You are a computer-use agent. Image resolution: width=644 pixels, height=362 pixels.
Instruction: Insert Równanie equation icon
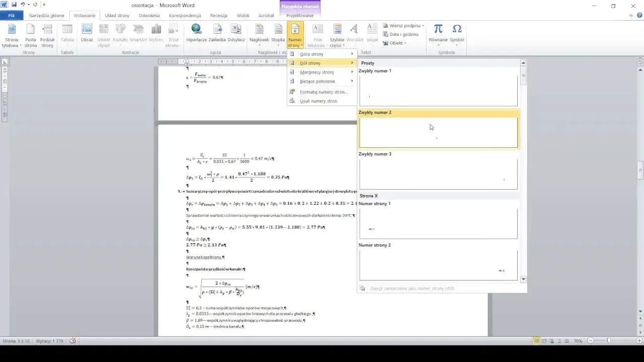(438, 34)
